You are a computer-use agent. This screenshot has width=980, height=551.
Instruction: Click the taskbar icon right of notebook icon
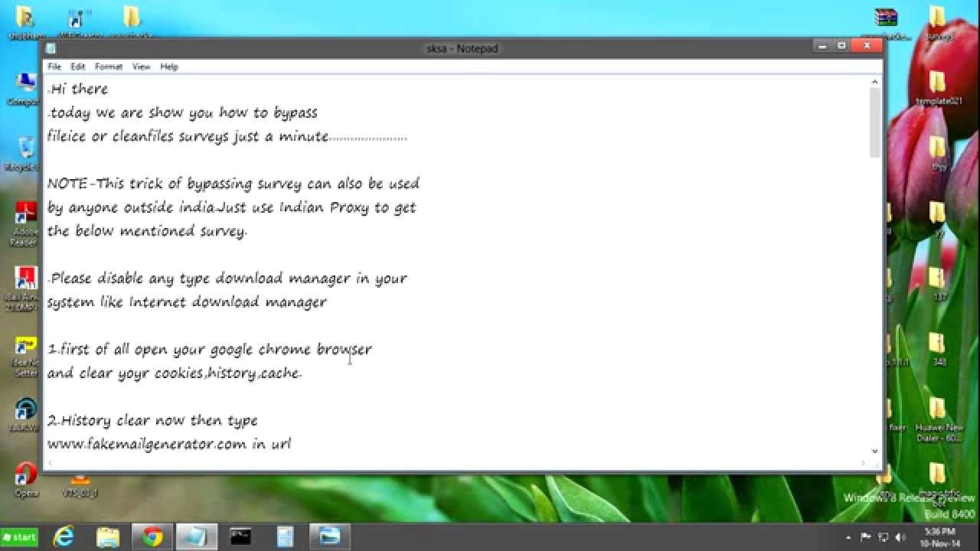(x=330, y=536)
